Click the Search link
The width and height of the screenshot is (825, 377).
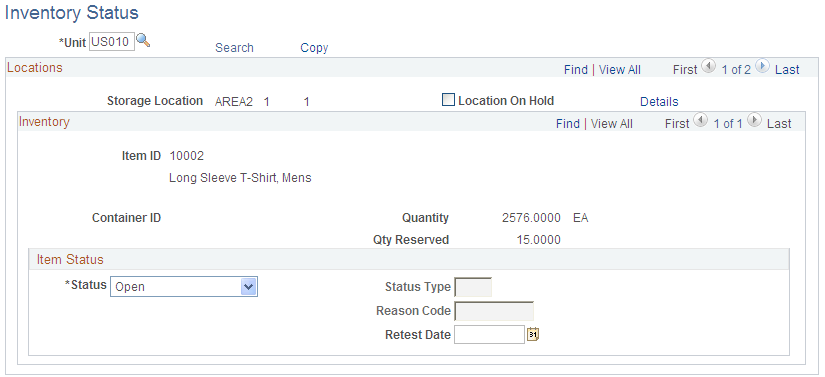coord(234,48)
